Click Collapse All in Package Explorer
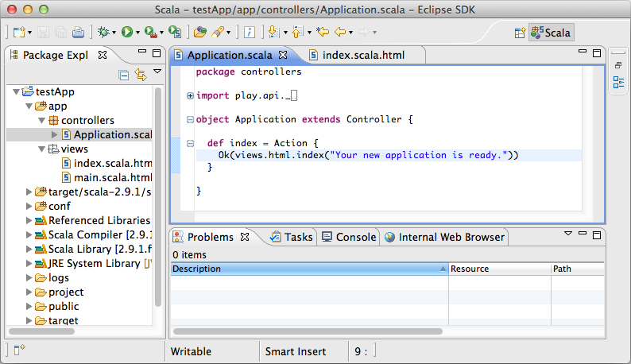 point(124,75)
